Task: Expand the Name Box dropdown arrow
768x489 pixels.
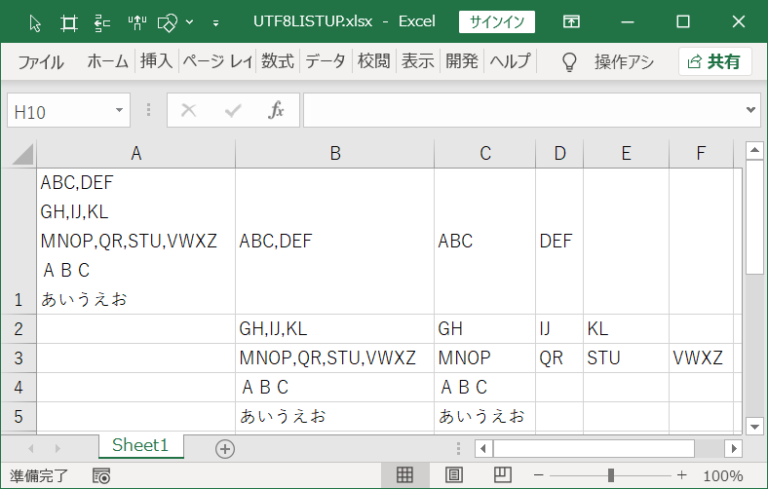Action: [119, 110]
